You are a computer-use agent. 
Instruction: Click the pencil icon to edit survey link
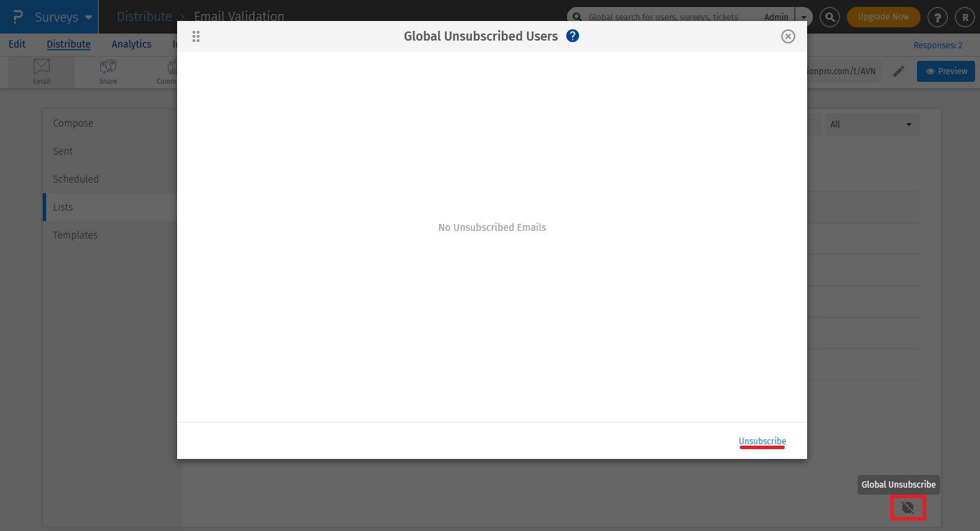[x=899, y=71]
